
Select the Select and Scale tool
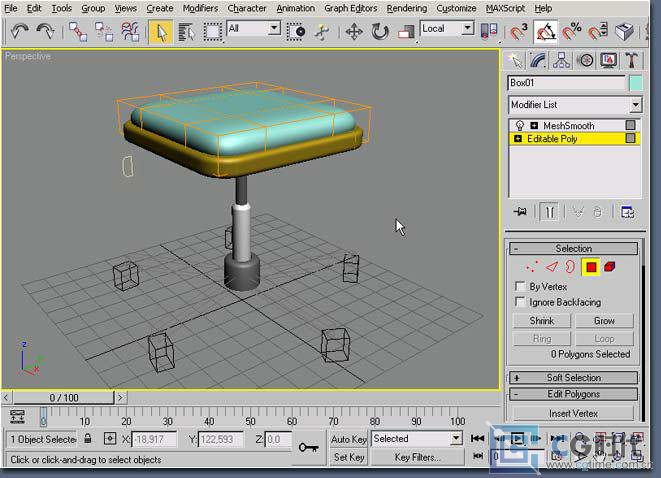pos(406,32)
